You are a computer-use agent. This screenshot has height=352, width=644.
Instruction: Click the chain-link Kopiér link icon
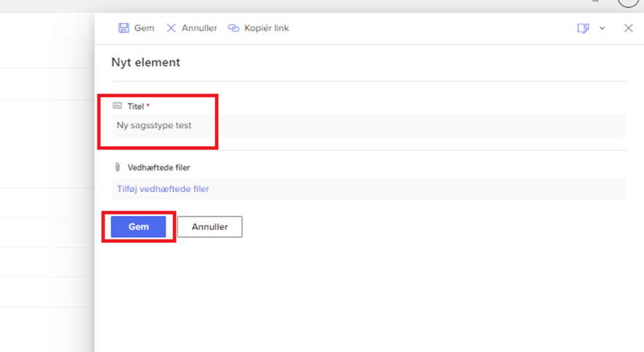(233, 28)
